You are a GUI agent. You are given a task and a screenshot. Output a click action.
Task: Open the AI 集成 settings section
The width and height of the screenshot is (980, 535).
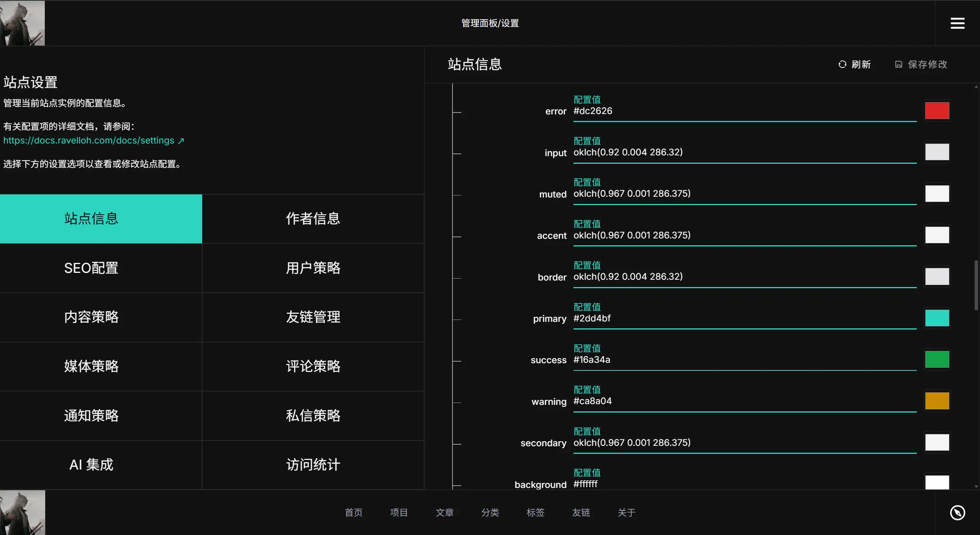[x=91, y=465]
